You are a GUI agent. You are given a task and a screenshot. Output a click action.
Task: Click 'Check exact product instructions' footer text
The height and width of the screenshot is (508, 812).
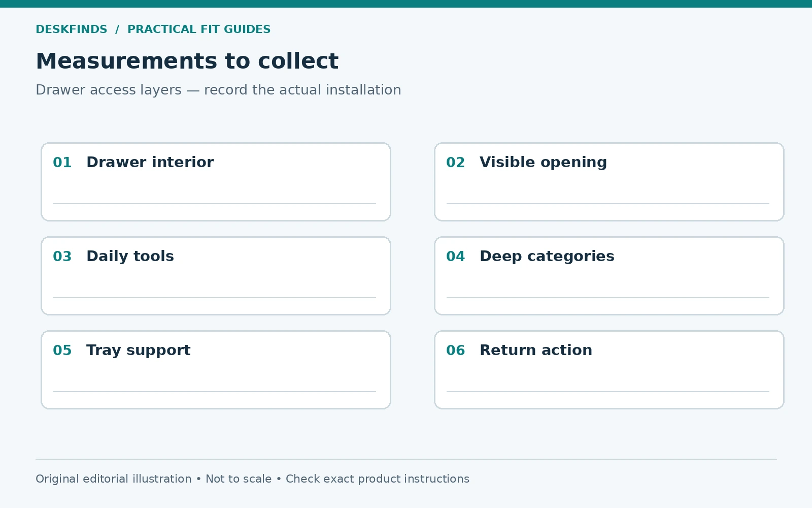click(x=378, y=479)
